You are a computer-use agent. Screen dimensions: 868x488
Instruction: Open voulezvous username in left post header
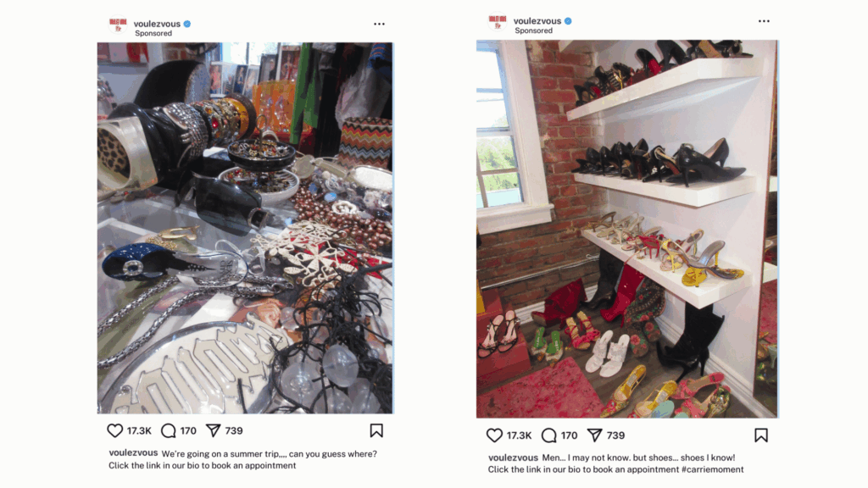(x=157, y=24)
